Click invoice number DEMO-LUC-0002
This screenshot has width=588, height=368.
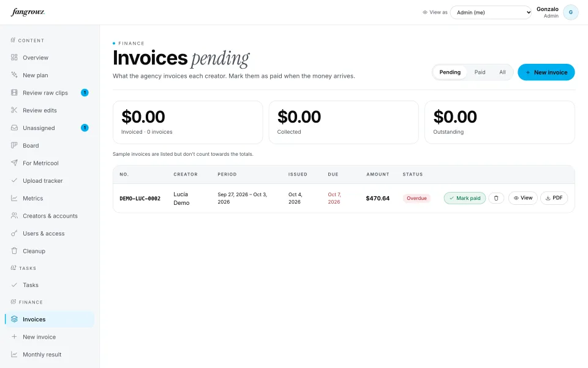tap(140, 198)
